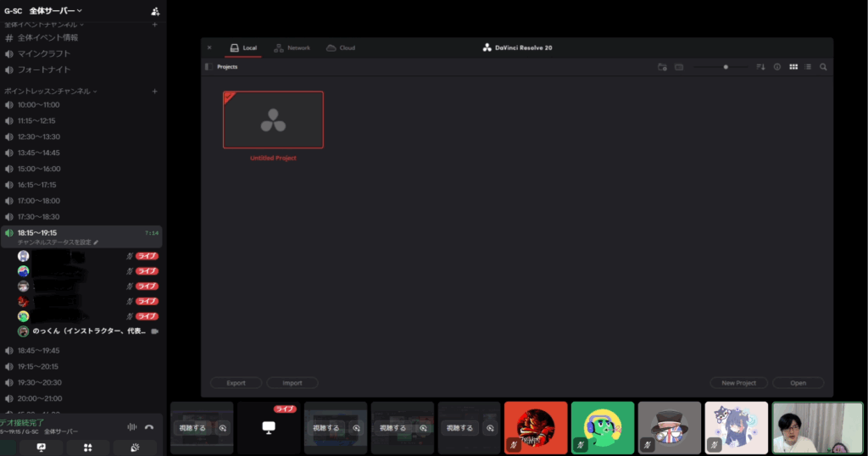
Task: Click the Import button
Action: 292,383
